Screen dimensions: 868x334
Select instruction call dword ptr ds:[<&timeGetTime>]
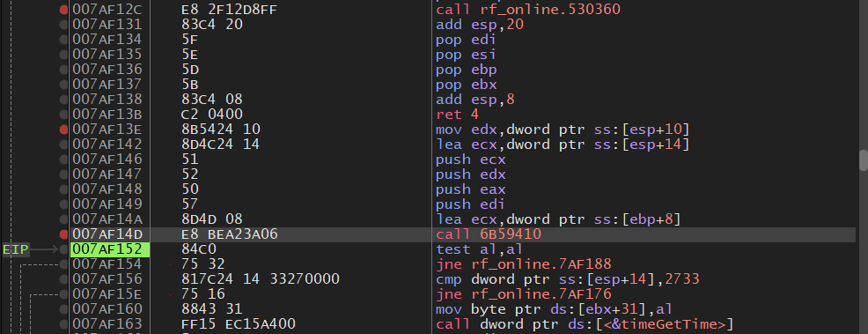585,324
